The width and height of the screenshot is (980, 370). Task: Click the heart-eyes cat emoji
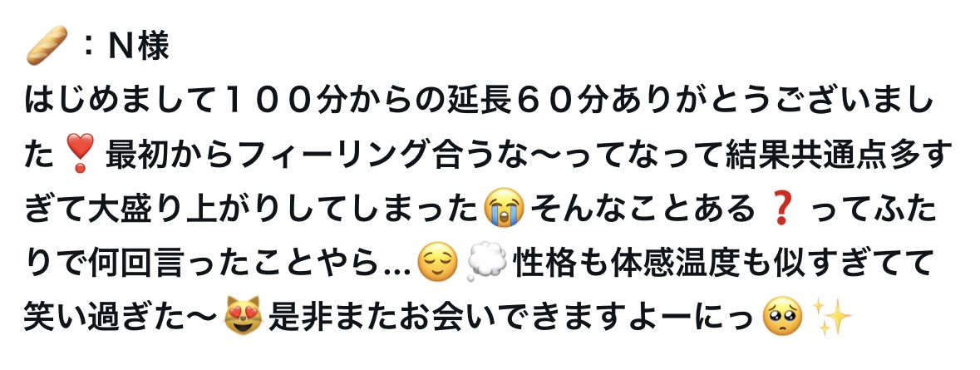[x=243, y=316]
